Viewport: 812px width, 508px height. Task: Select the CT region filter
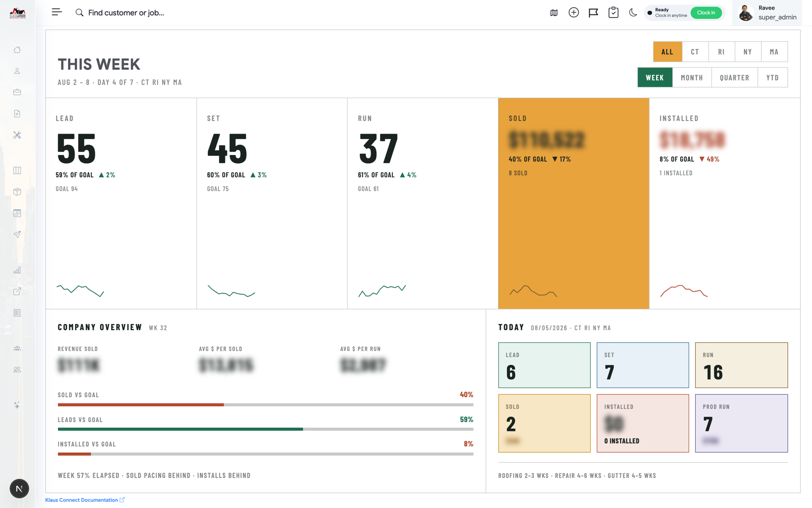click(695, 52)
